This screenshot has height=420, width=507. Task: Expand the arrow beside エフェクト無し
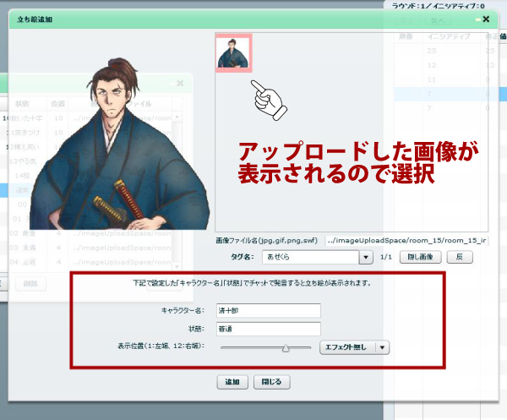pos(383,347)
